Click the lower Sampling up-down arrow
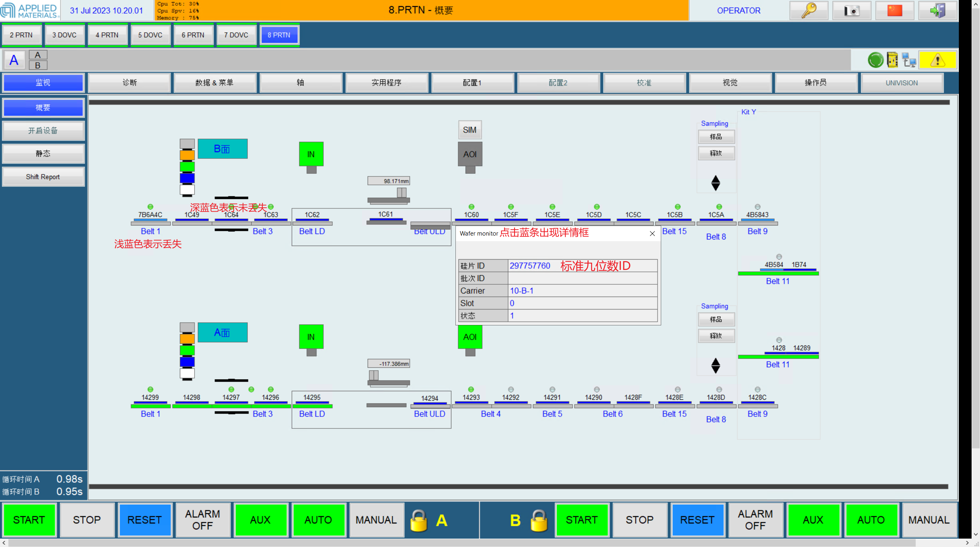This screenshot has height=547, width=980. tap(716, 365)
